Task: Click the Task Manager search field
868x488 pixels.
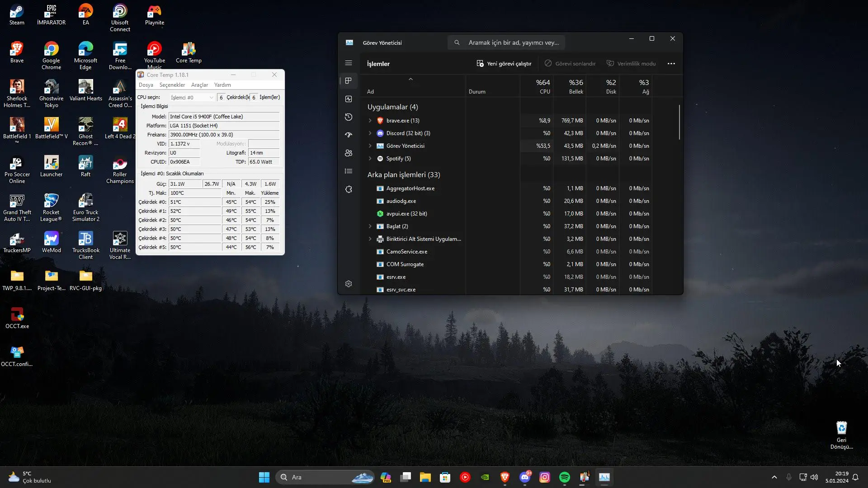Action: tap(506, 42)
